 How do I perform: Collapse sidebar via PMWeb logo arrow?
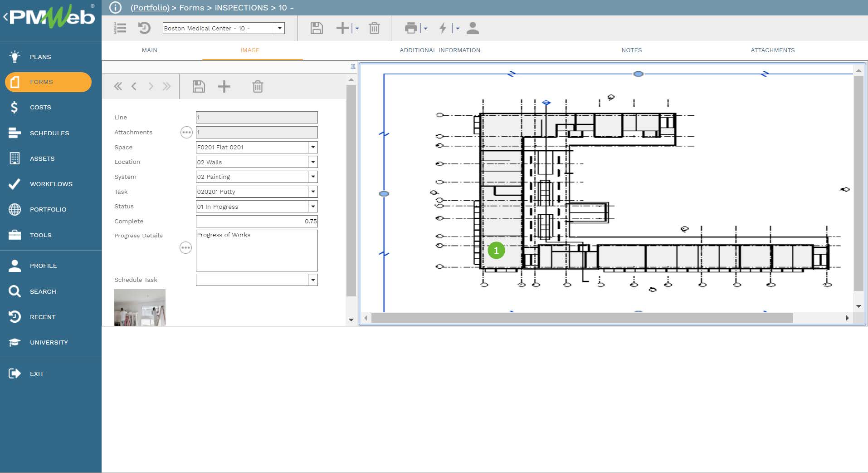pyautogui.click(x=5, y=17)
